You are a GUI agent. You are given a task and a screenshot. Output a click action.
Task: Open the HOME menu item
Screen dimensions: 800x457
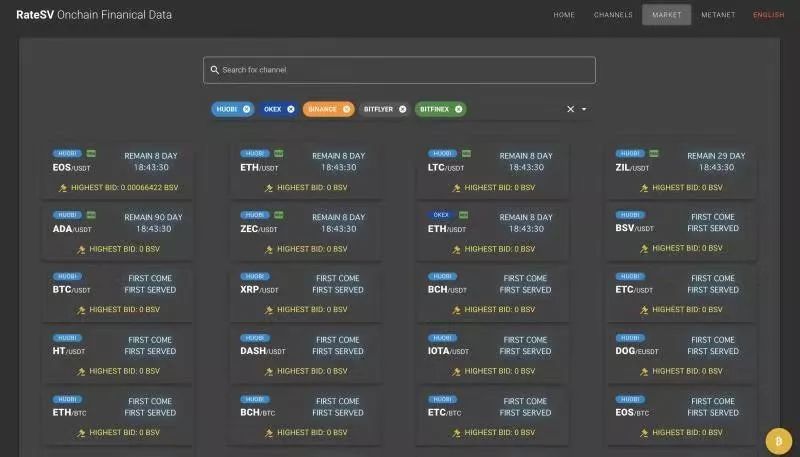click(x=564, y=15)
